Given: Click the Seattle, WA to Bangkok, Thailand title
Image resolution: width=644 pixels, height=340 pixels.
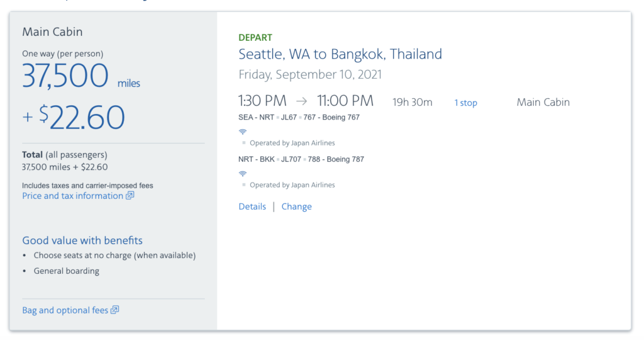Looking at the screenshot, I should 340,54.
